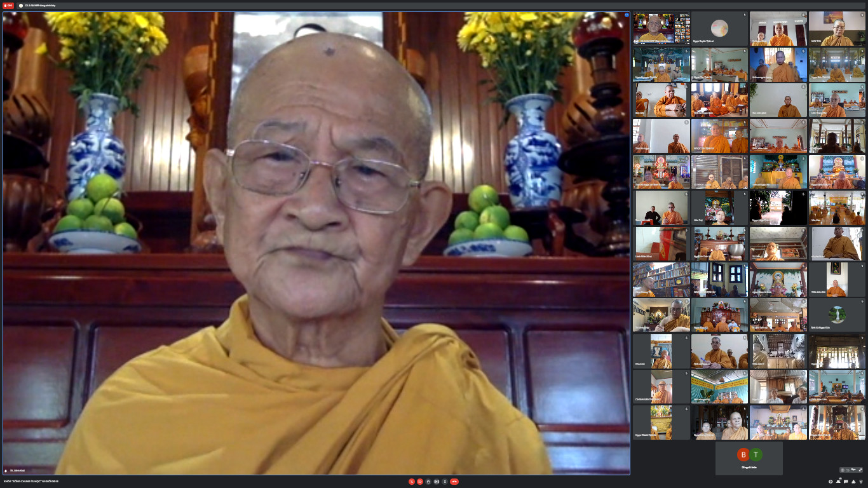Open the activities shapes icon
Image resolution: width=868 pixels, height=488 pixels.
click(x=853, y=482)
